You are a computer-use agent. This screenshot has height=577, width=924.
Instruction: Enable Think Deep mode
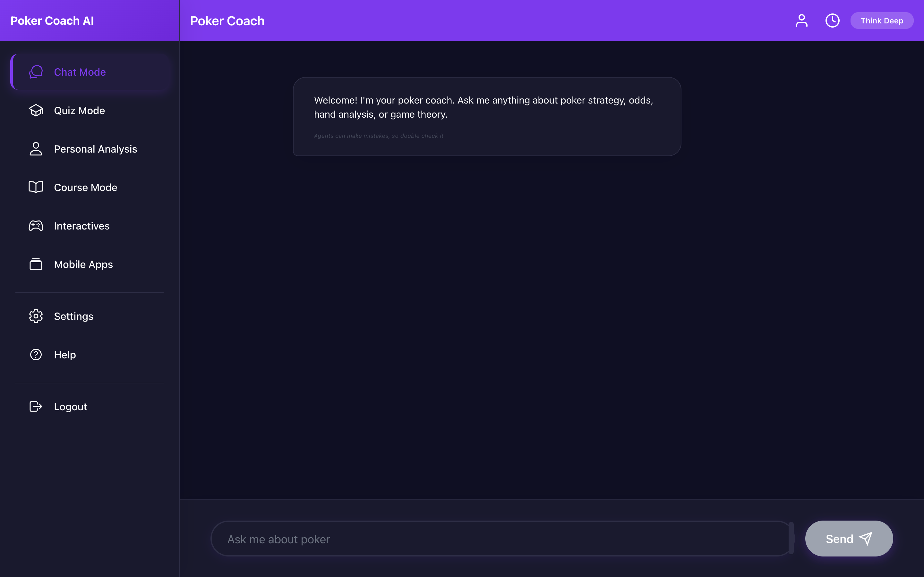[882, 20]
